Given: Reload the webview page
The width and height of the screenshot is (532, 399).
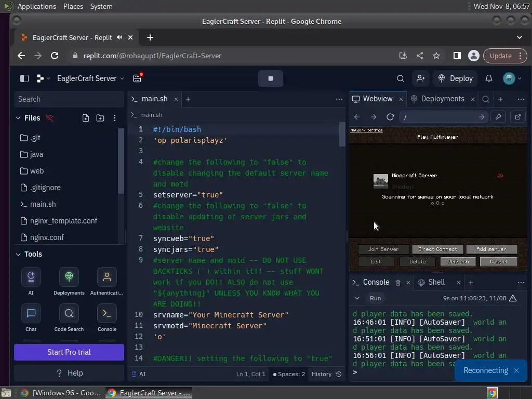Looking at the screenshot, I should click(390, 117).
